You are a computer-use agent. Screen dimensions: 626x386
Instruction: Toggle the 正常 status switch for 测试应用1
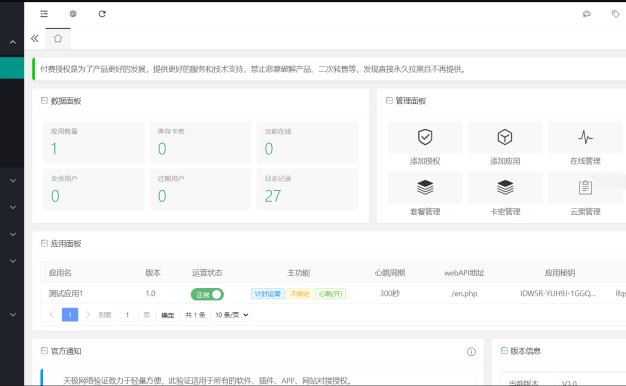[x=207, y=295]
